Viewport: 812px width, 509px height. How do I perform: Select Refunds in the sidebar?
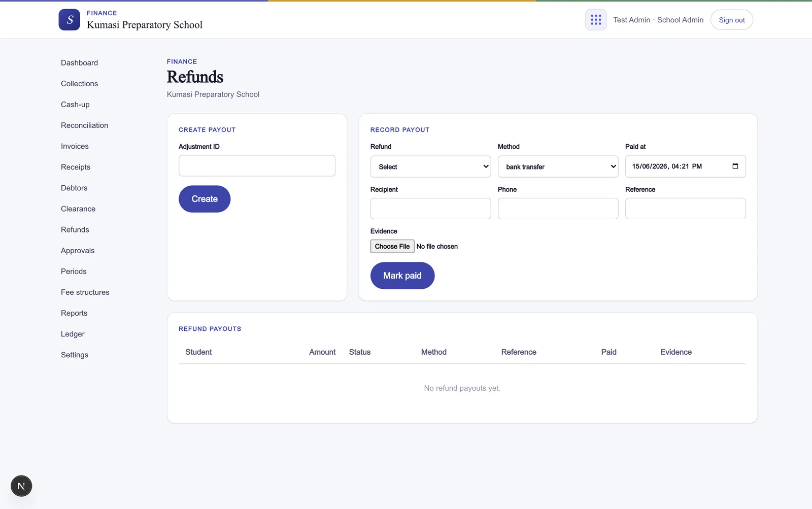click(75, 230)
